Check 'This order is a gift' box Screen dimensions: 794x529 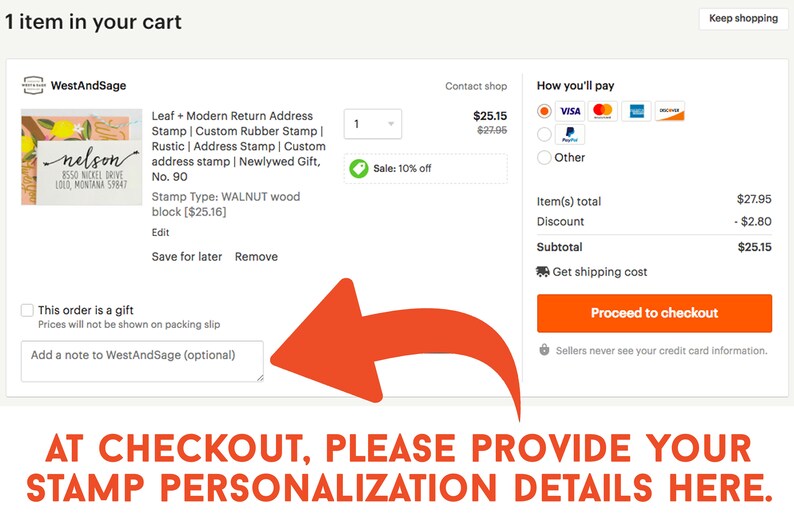click(27, 310)
